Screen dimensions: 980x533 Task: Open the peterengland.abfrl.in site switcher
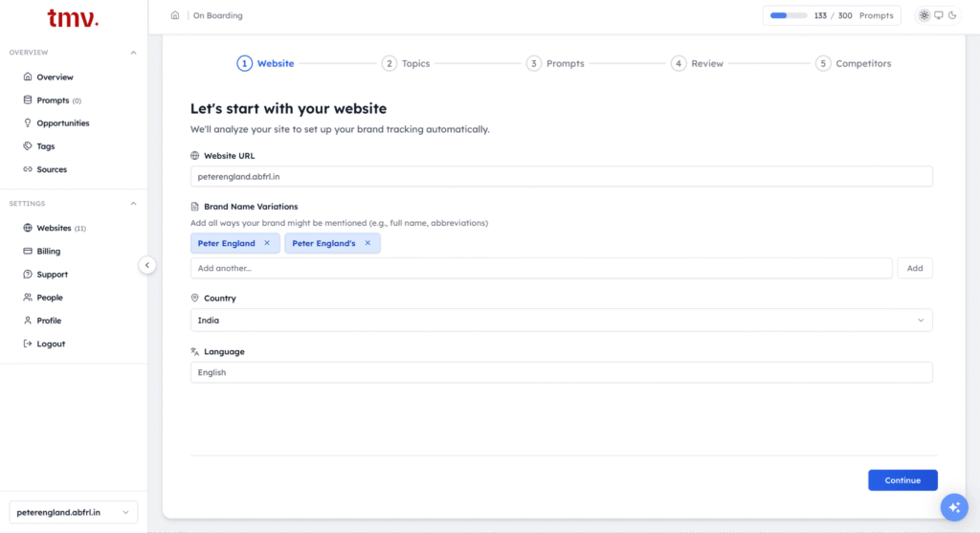[73, 512]
